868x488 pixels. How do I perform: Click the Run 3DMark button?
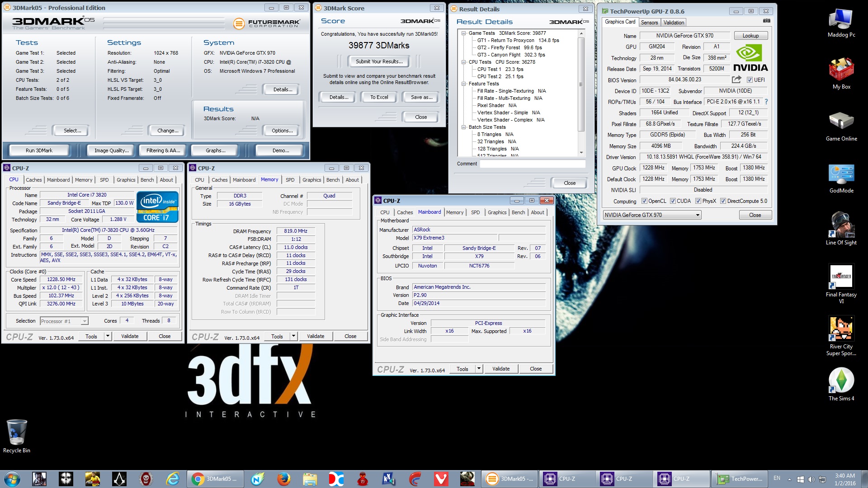tap(39, 150)
